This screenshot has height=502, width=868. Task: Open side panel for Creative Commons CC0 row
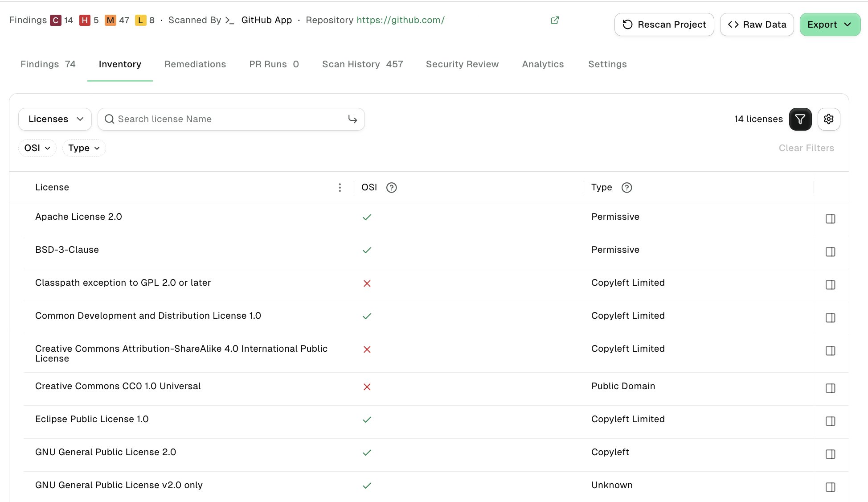(830, 388)
